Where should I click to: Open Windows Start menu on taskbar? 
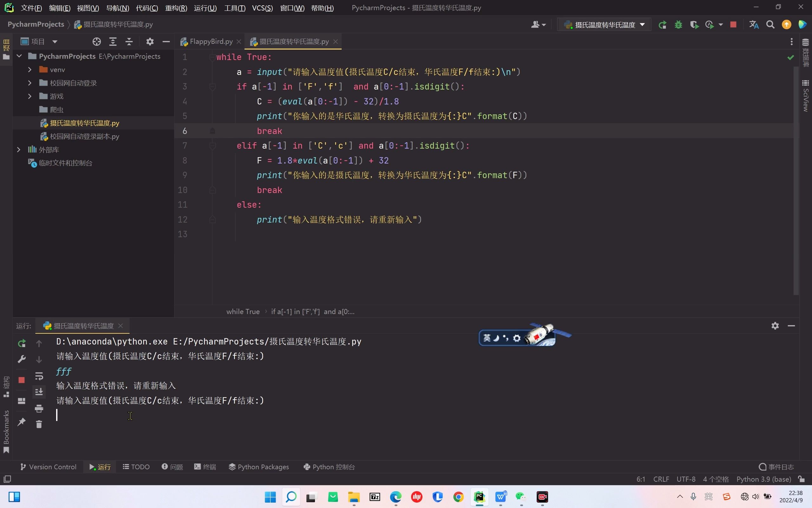click(x=270, y=497)
